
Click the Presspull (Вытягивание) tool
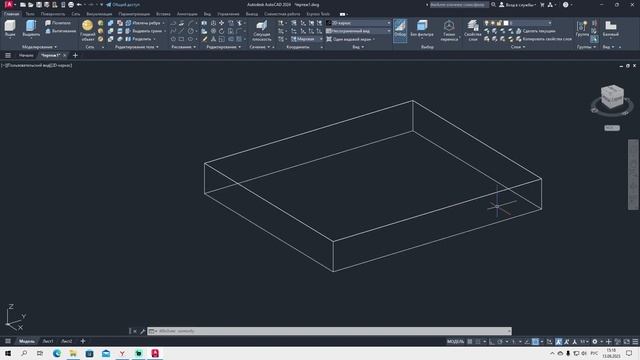point(60,31)
